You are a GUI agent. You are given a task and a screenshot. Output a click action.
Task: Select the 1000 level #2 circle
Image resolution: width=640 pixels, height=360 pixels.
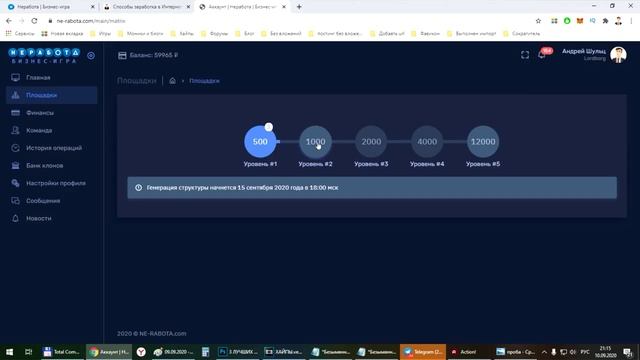click(x=316, y=142)
